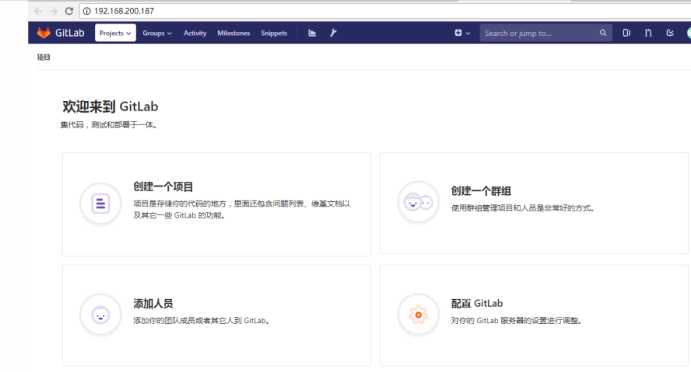
Task: Click the GitLab fox logo
Action: [43, 33]
